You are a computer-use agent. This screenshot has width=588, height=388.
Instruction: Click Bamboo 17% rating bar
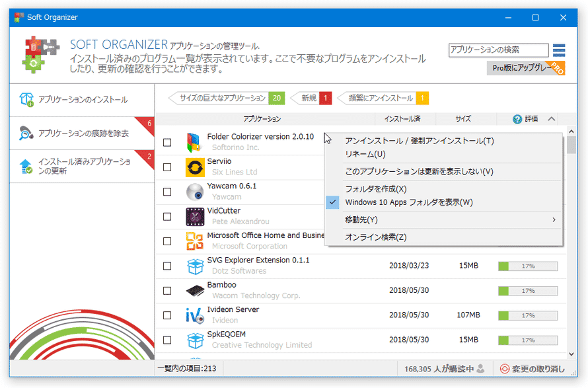pos(528,291)
